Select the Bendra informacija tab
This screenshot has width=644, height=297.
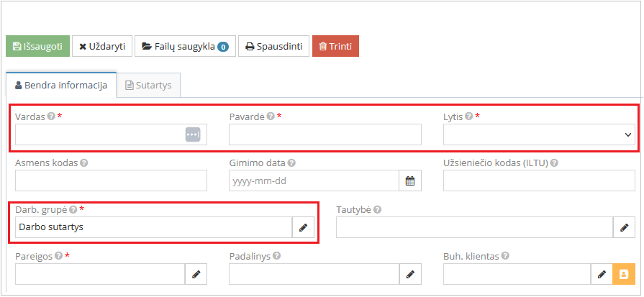click(61, 85)
